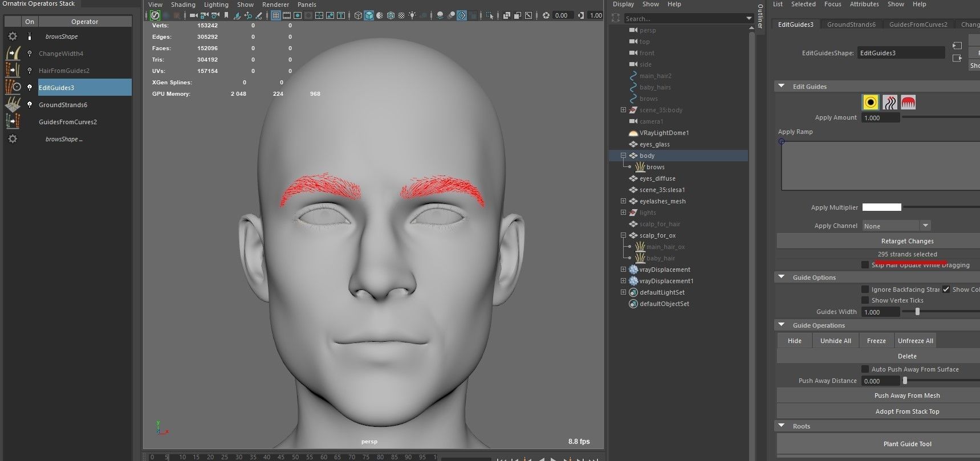Screen dimensions: 980x461
Task: Enable Show Vertex Ticks checkbox
Action: (x=865, y=300)
